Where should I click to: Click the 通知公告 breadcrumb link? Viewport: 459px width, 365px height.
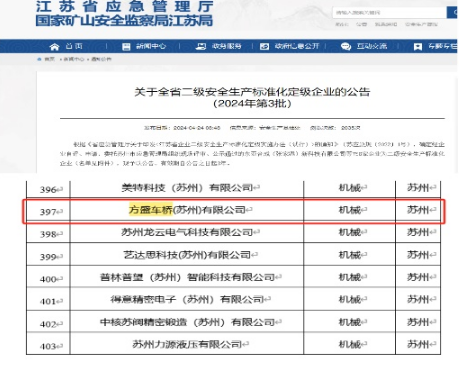tap(101, 59)
